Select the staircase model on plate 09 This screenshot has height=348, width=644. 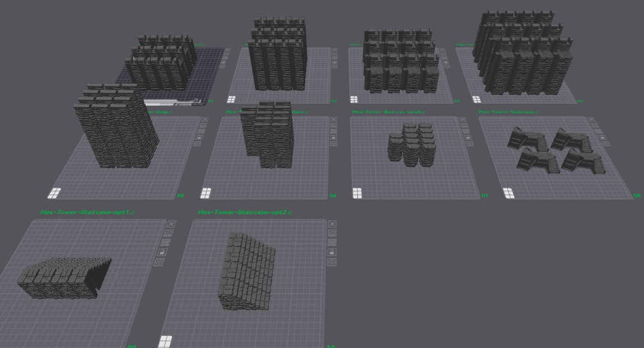[x=63, y=275]
